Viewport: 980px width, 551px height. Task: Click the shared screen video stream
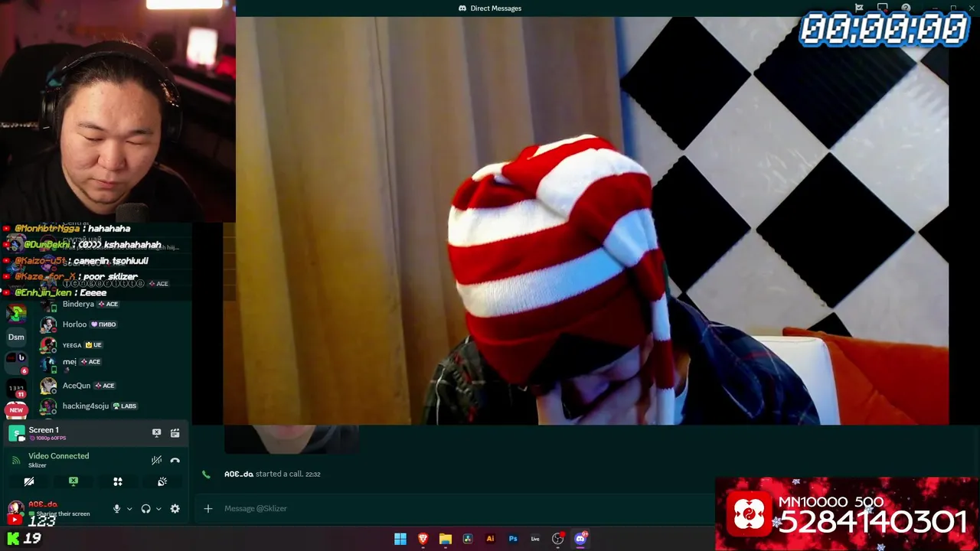[x=586, y=220]
